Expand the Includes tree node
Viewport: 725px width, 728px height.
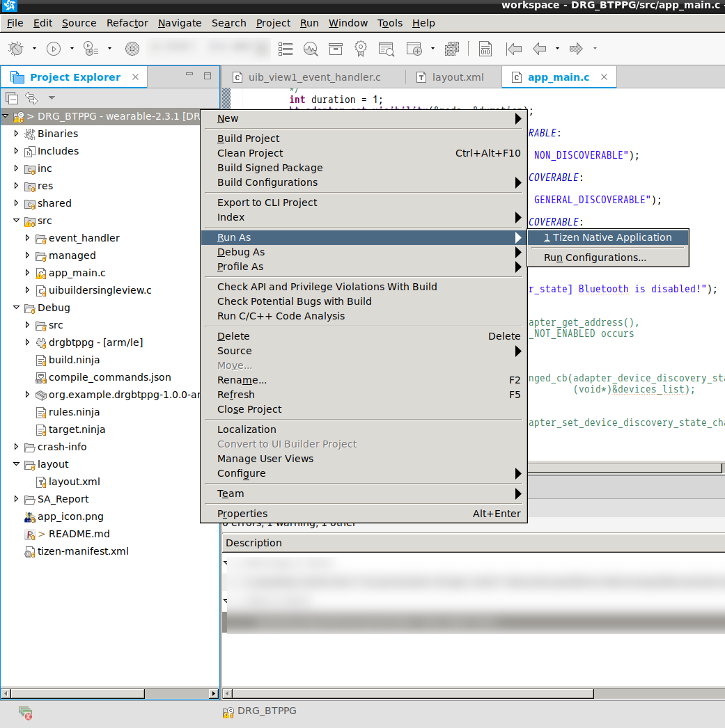(x=16, y=151)
